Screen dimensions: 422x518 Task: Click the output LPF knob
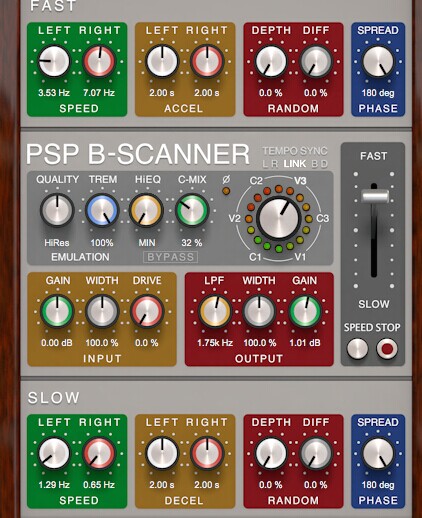coord(215,311)
